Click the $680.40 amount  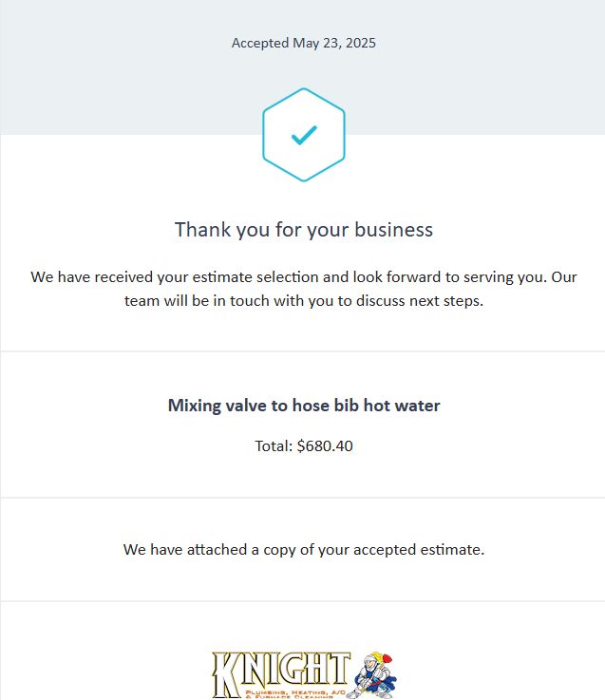point(325,445)
